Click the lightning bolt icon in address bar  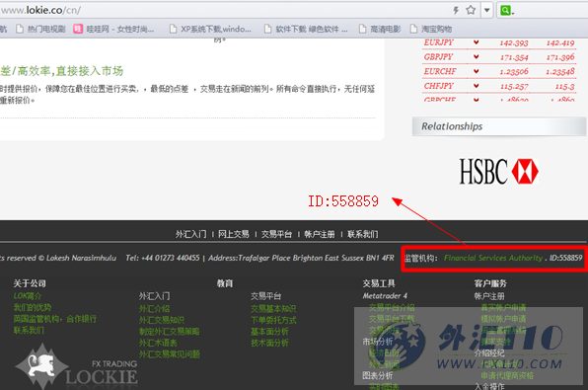(x=456, y=10)
